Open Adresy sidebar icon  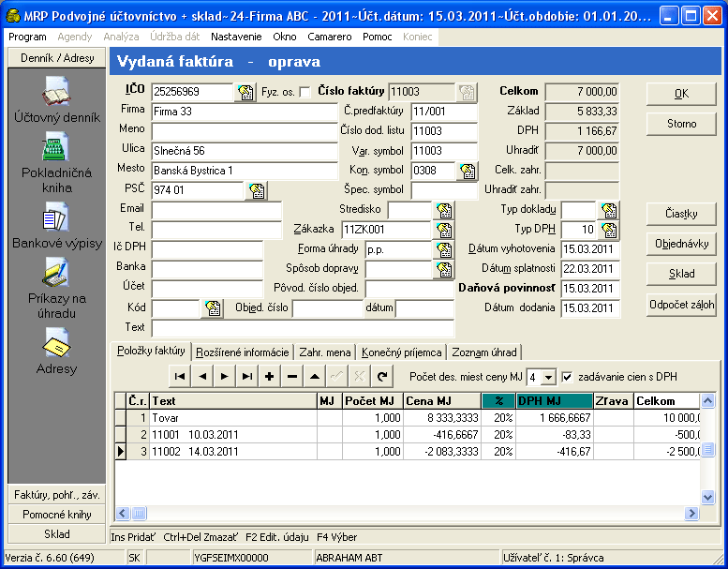tap(56, 343)
